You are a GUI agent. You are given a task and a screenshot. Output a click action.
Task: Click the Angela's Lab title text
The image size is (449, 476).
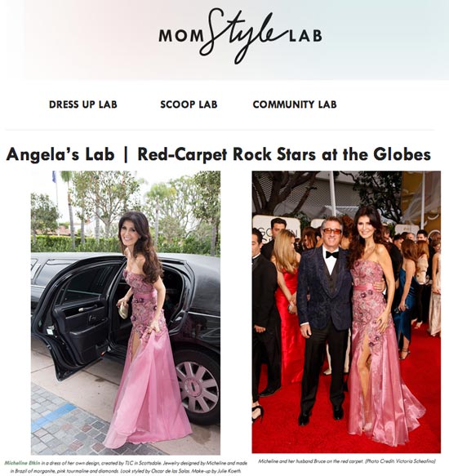pyautogui.click(x=60, y=154)
